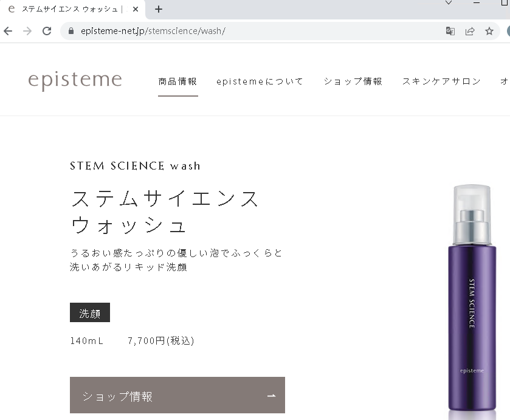Image resolution: width=510 pixels, height=420 pixels.
Task: Open the ショップ情報 navigation item
Action: 353,81
